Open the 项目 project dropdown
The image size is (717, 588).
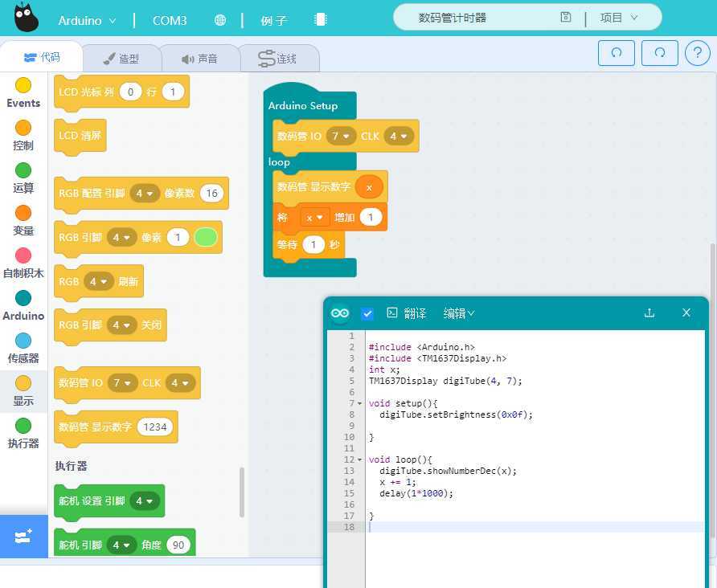coord(619,18)
